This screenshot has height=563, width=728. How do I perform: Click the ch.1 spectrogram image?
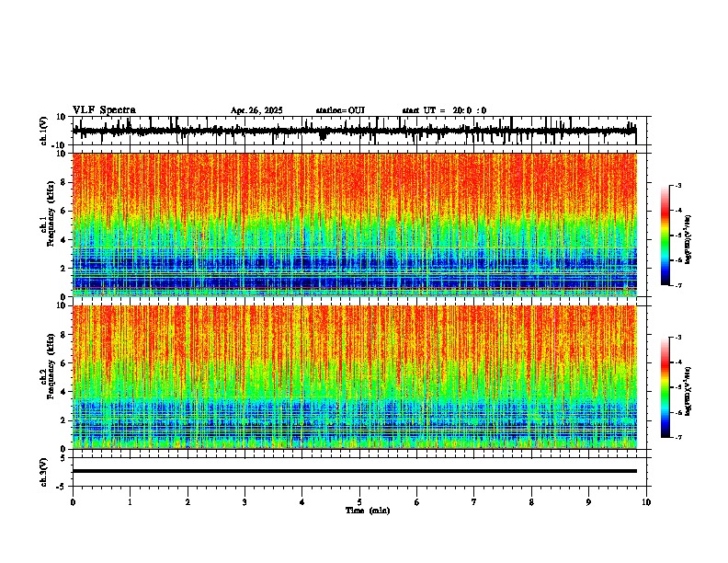[354, 224]
